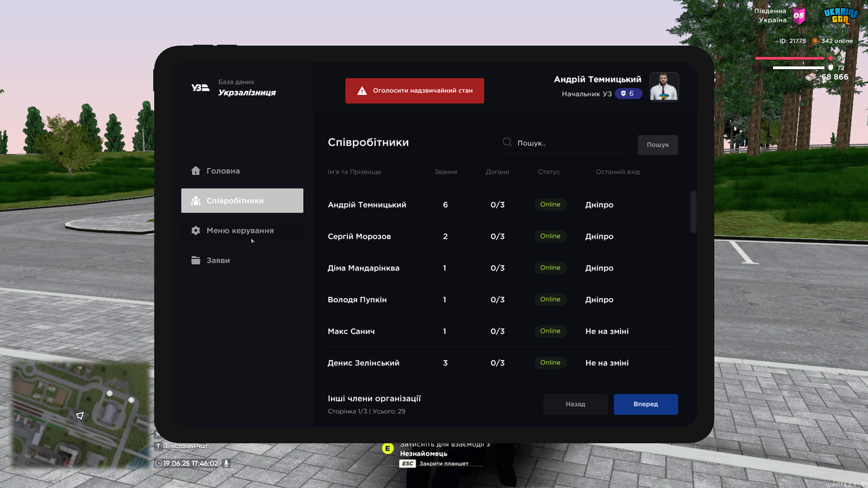Image resolution: width=868 pixels, height=488 pixels.
Task: Click the people icon next to Співробітники
Action: 196,201
